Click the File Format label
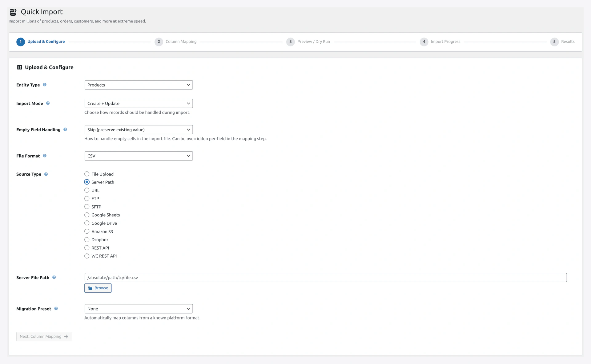 coord(28,156)
